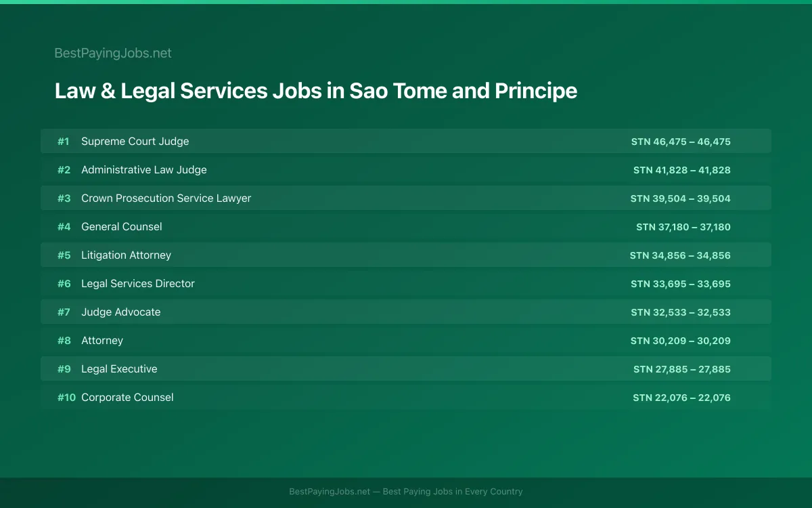Click the #3 rank number
Viewport: 812px width, 508px height.
(64, 198)
